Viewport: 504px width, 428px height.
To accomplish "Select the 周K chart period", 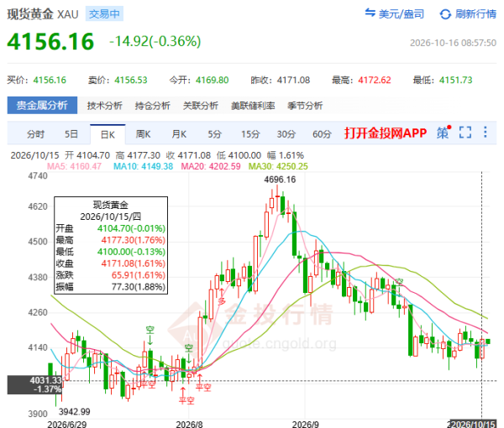I will click(143, 134).
